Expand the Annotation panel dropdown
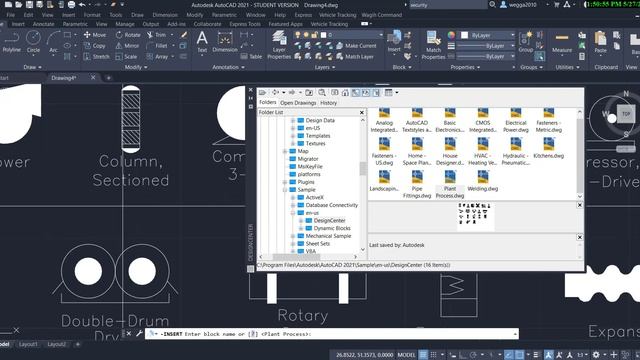Screen dimensions: 640x360 tap(228, 67)
